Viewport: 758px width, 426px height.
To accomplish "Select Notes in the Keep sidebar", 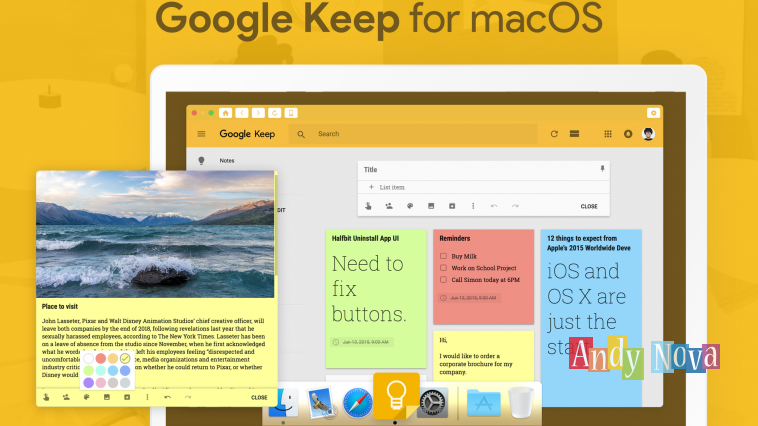I will [x=227, y=161].
